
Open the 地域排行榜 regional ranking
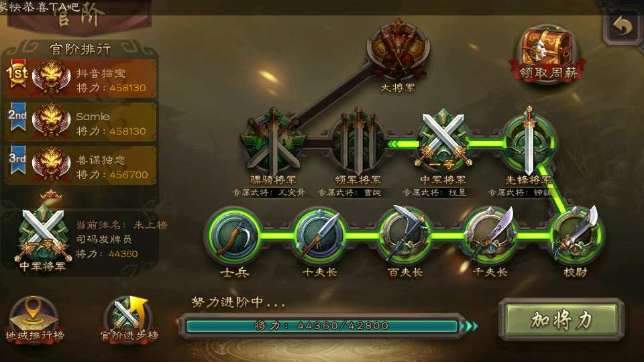point(34,320)
